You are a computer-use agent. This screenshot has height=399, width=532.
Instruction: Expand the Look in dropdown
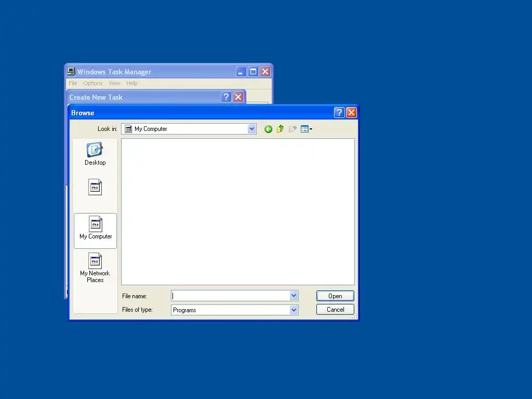251,129
